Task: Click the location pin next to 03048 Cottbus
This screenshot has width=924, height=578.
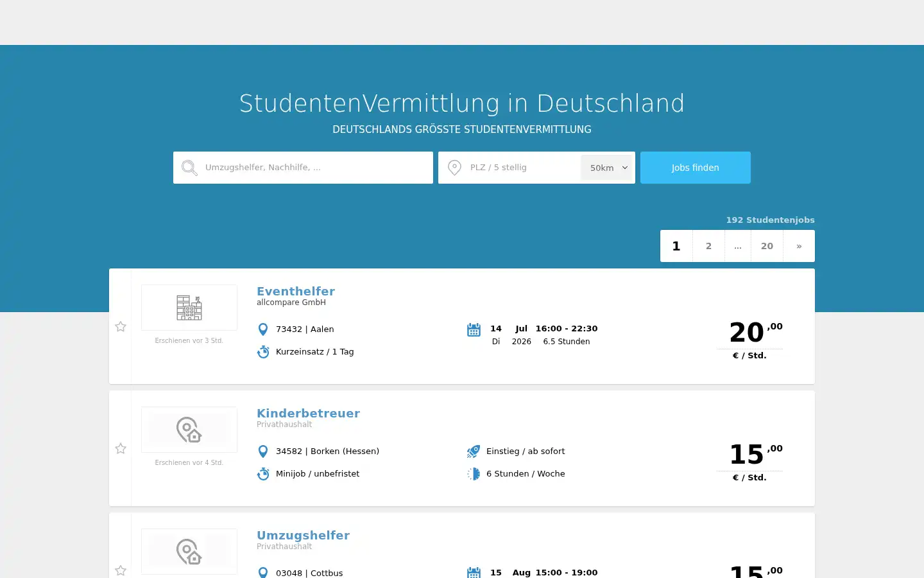Action: [x=263, y=573]
